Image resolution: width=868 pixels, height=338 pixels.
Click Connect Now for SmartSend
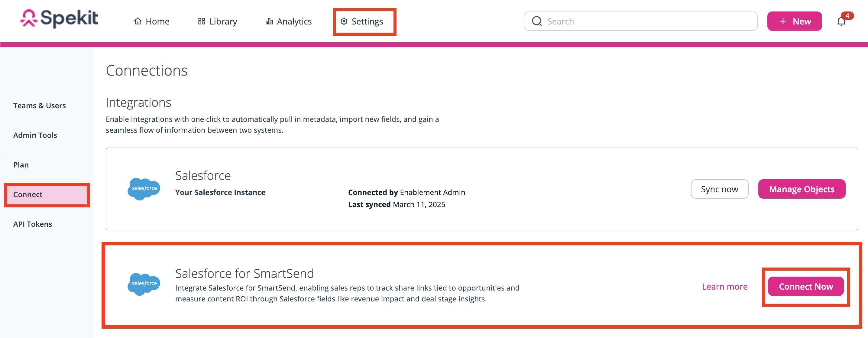click(805, 286)
